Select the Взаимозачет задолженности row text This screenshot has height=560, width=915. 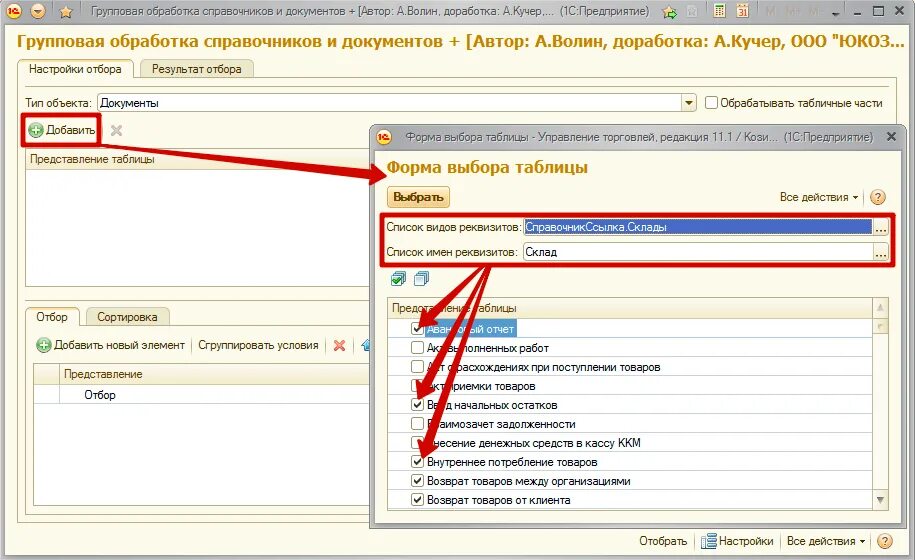click(x=501, y=424)
